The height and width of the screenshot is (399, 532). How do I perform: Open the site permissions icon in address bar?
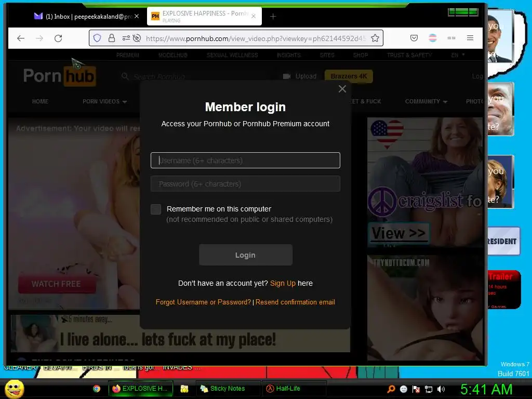pos(126,38)
